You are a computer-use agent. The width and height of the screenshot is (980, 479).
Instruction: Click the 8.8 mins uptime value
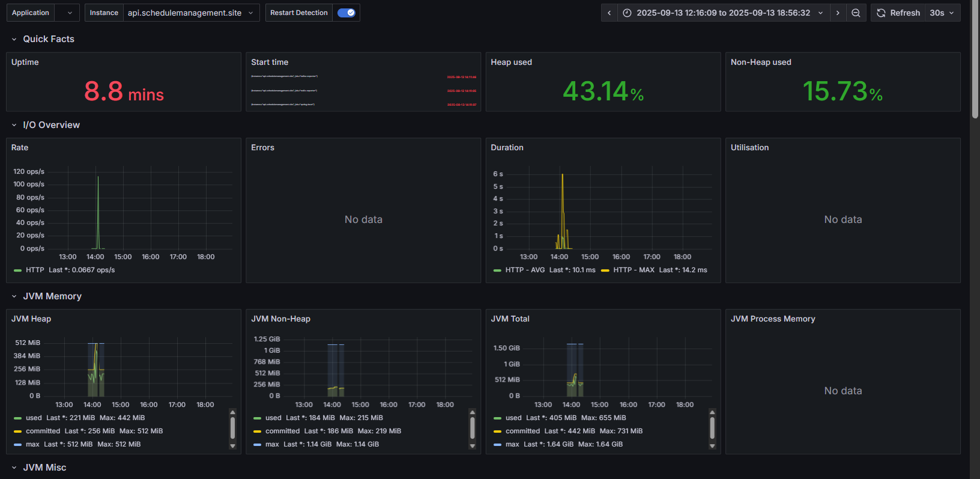[x=124, y=91]
